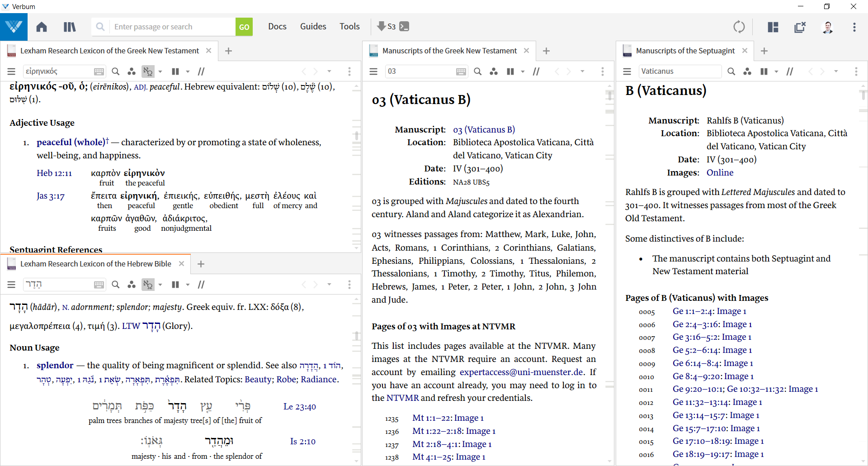Click the close all panels icon
Viewport: 868px width, 466px height.
tap(800, 27)
